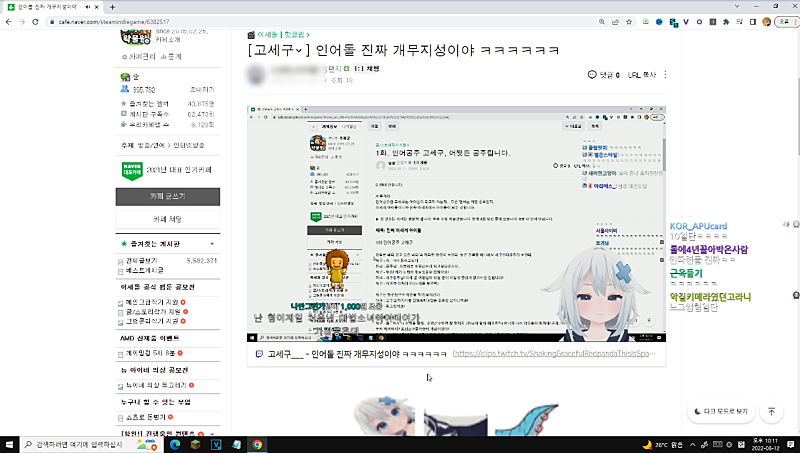800x453 pixels.
Task: Click the comment bubble icon by 댓글 0
Action: 592,74
